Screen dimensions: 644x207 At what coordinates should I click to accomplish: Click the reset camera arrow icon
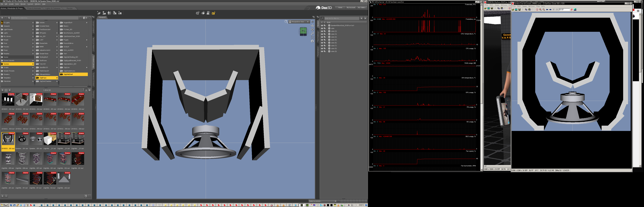[x=312, y=41]
